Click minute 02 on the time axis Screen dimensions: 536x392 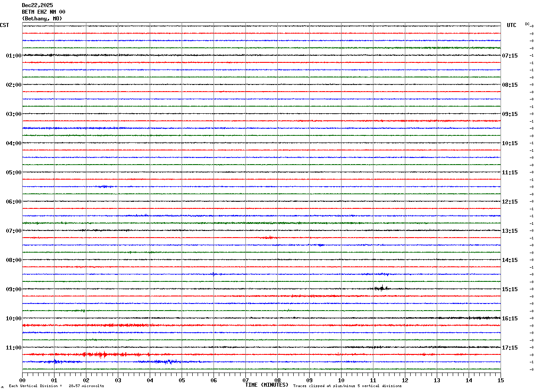tap(86, 380)
